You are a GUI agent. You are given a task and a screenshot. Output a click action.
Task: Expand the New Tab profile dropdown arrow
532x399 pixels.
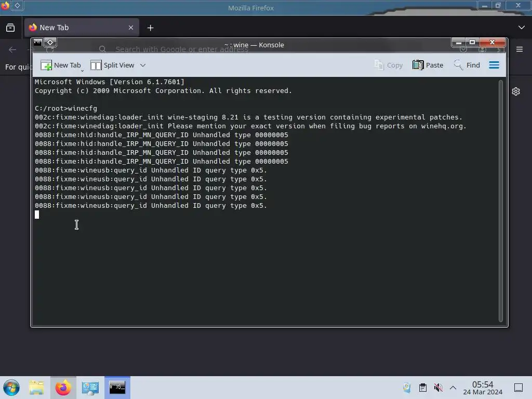point(82,70)
